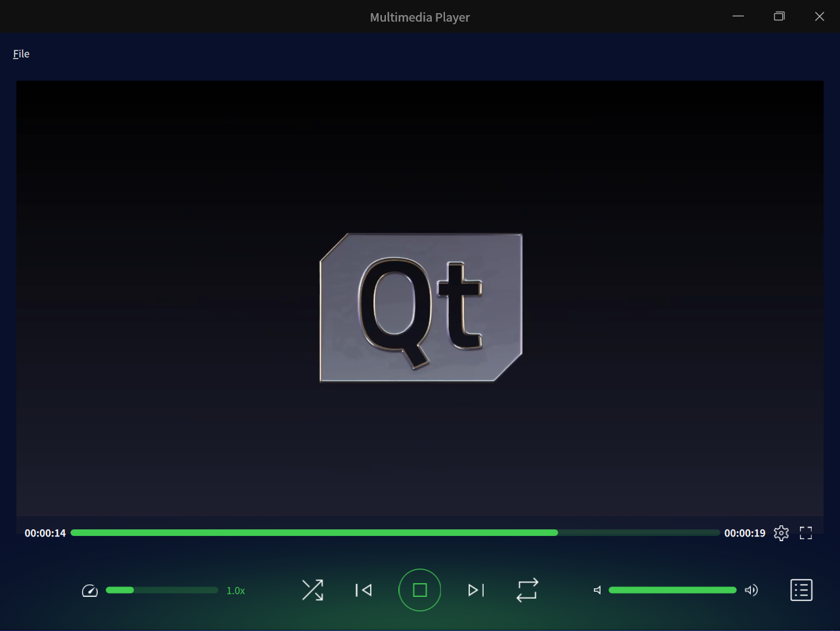The image size is (840, 631).
Task: Maximize the Multimedia Player window
Action: tap(779, 16)
